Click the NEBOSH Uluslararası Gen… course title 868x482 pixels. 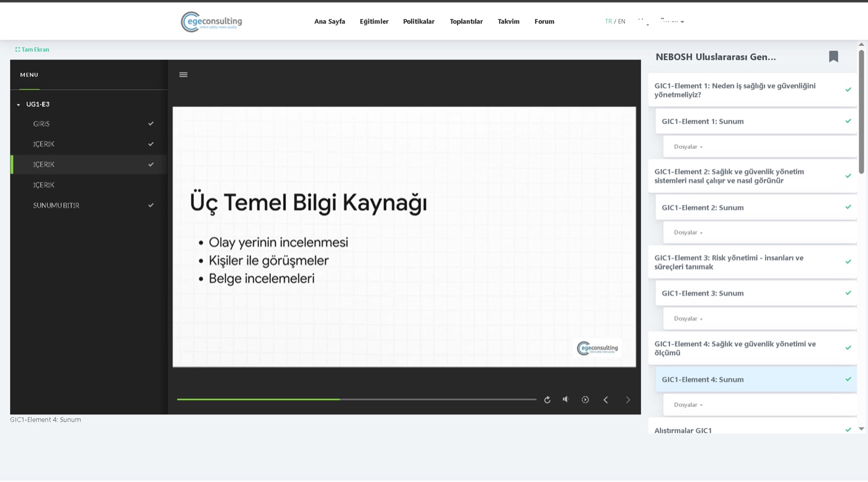pos(715,57)
